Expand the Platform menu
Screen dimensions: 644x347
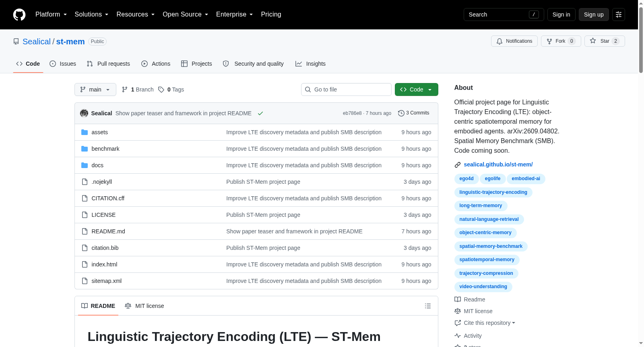pos(51,15)
